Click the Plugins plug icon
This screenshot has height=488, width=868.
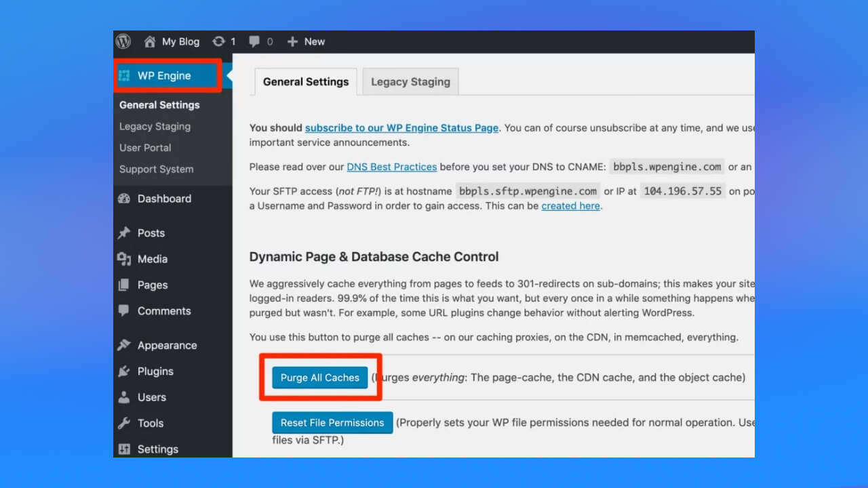[x=124, y=371]
